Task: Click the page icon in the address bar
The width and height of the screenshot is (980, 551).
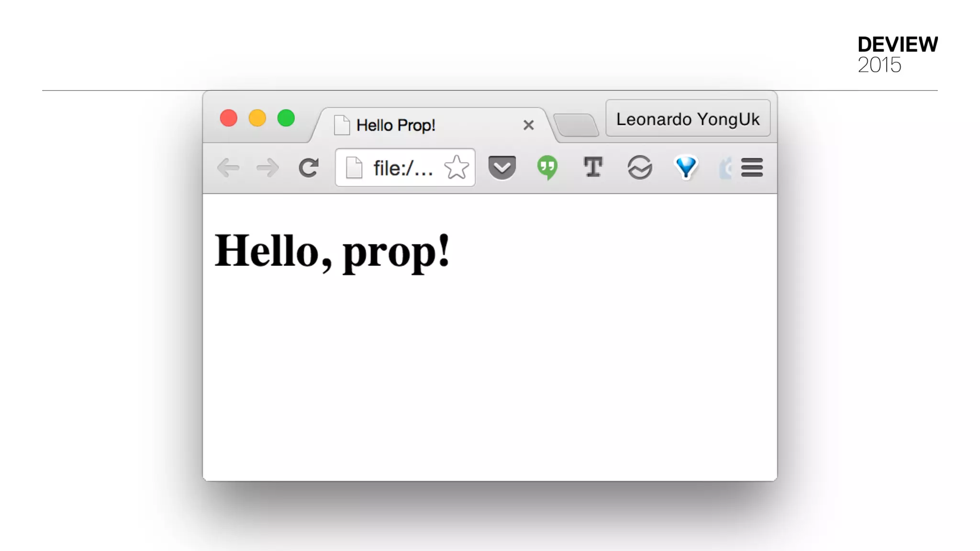Action: [354, 168]
